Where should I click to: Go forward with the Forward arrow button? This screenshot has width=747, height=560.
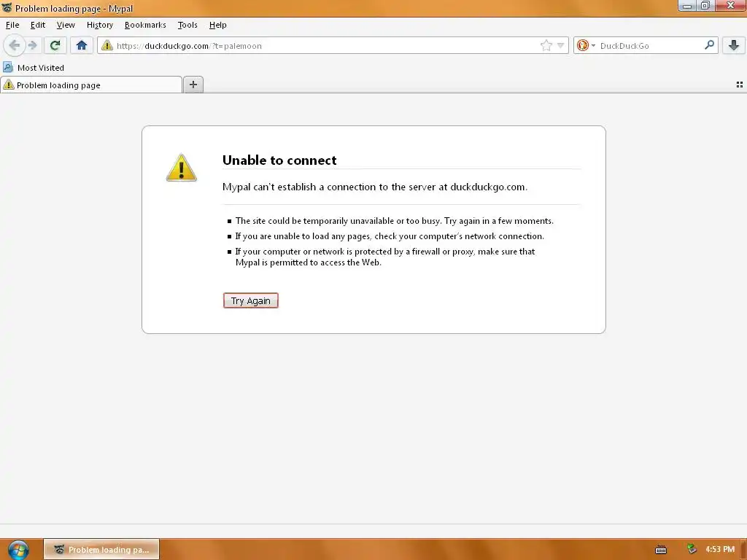point(32,46)
